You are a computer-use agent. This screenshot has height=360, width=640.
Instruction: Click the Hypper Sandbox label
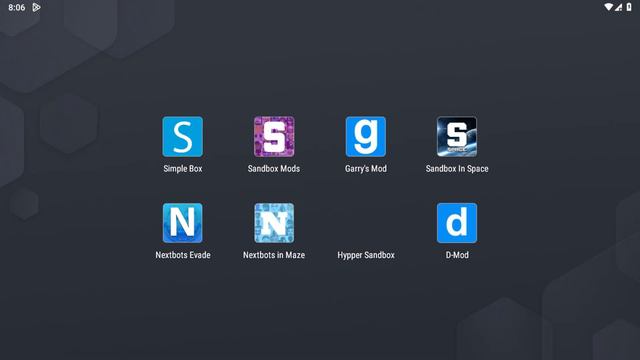click(366, 255)
